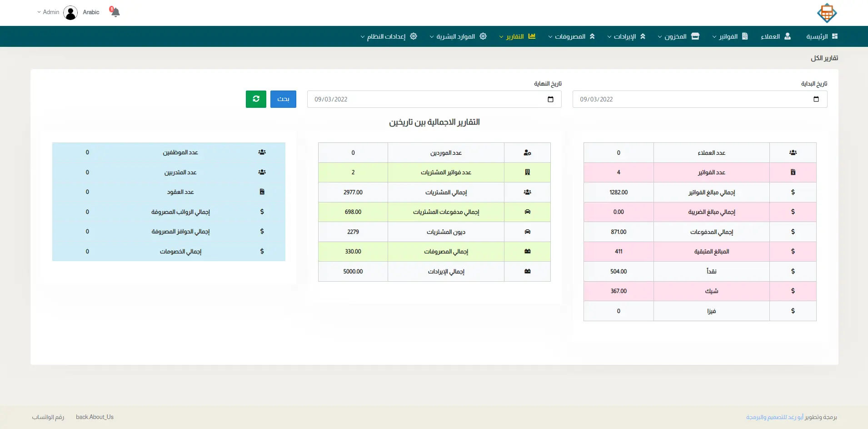Screen dimensions: 868x429
Task: Expand the المصروفات expenses dropdown menu
Action: click(x=571, y=36)
